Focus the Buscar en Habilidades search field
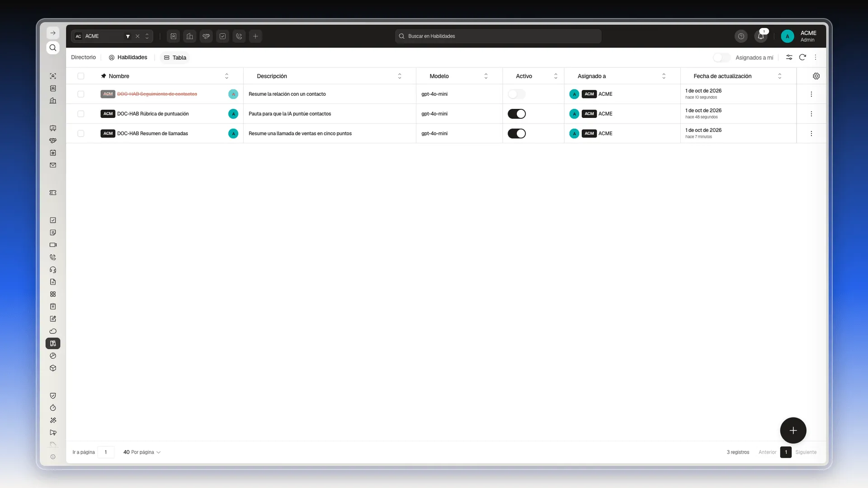This screenshot has width=868, height=488. click(498, 36)
